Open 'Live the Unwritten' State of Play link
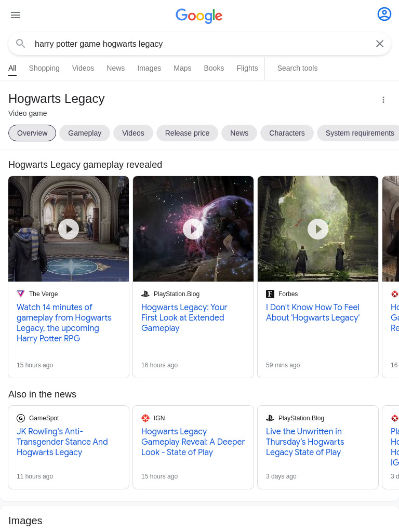 [x=305, y=442]
